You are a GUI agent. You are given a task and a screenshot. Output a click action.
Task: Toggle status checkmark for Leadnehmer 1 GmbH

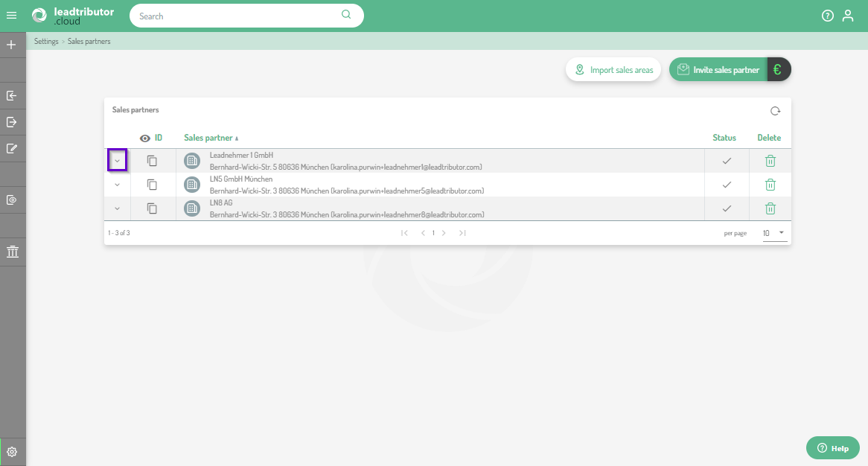coord(727,161)
